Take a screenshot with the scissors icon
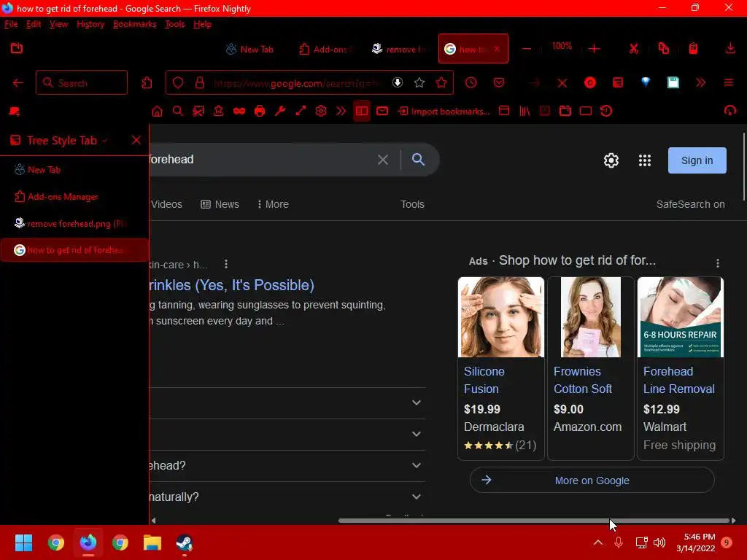The height and width of the screenshot is (560, 747). [x=198, y=112]
